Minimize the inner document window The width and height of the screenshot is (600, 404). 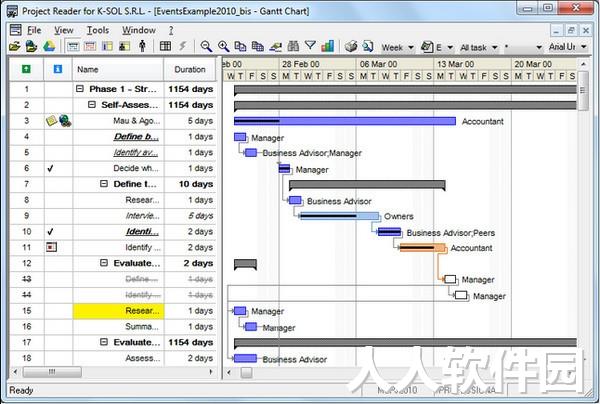[556, 30]
